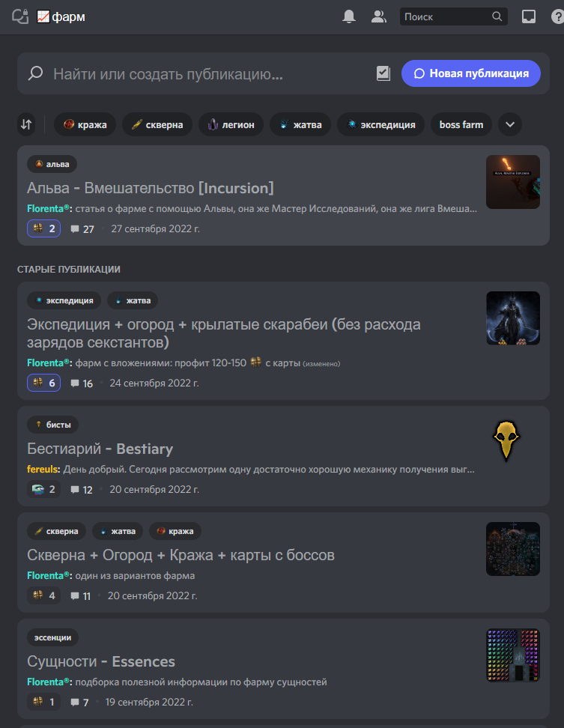Viewport: 564px width, 728px height.
Task: Open the Бестиарий post thumbnail image
Action: click(506, 440)
